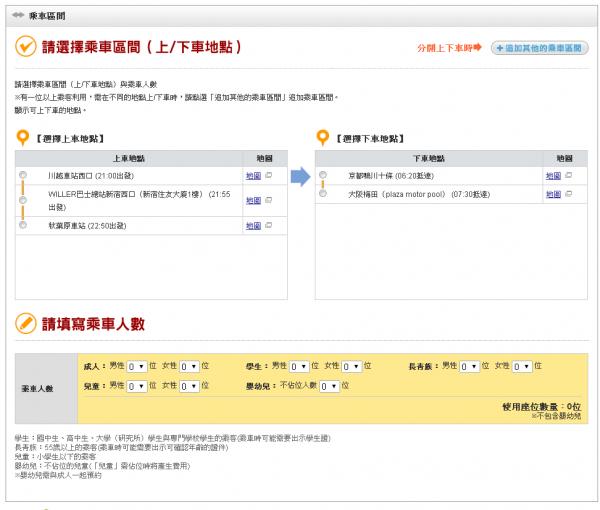Image resolution: width=600 pixels, height=510 pixels.
Task: Select 秋葉原車站 boarding radio button
Action: coord(23,225)
